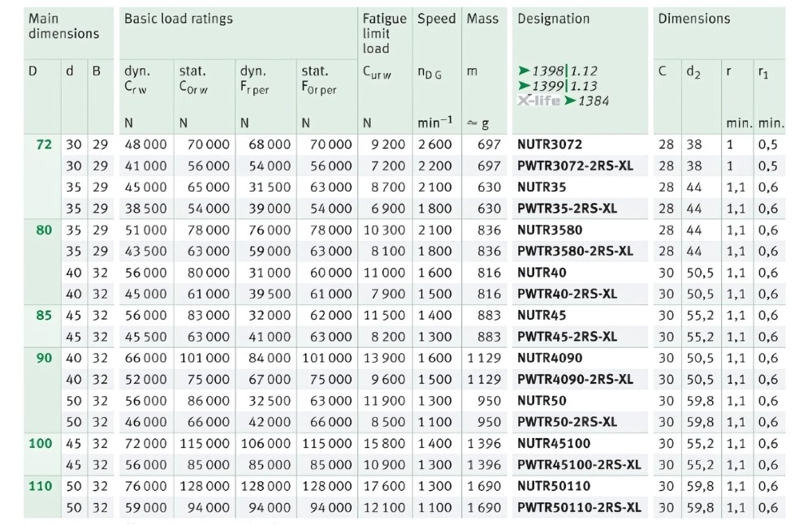Select the 'stat. F0r per' subheader
The image size is (812, 525).
click(x=319, y=80)
